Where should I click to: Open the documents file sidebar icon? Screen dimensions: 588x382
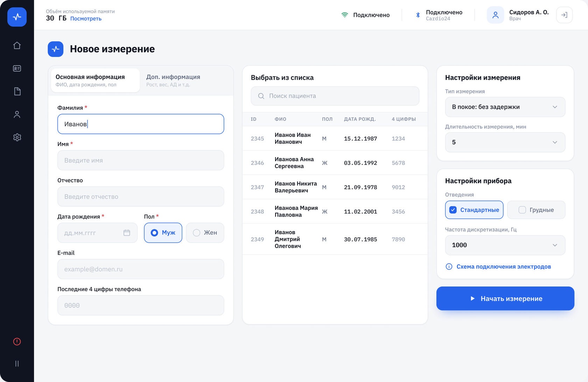tap(17, 91)
